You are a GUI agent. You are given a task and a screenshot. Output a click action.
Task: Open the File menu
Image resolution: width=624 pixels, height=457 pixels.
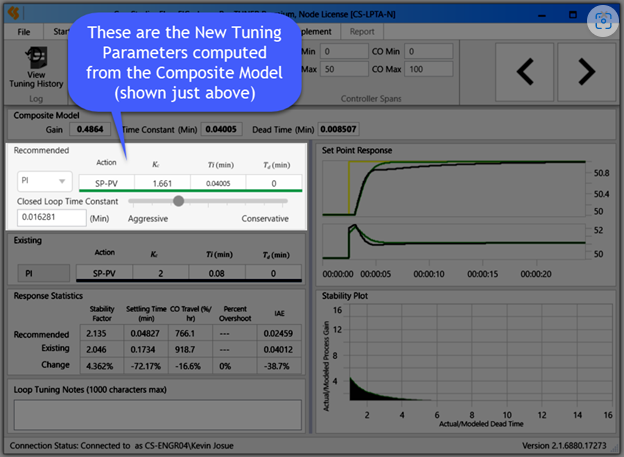point(23,32)
